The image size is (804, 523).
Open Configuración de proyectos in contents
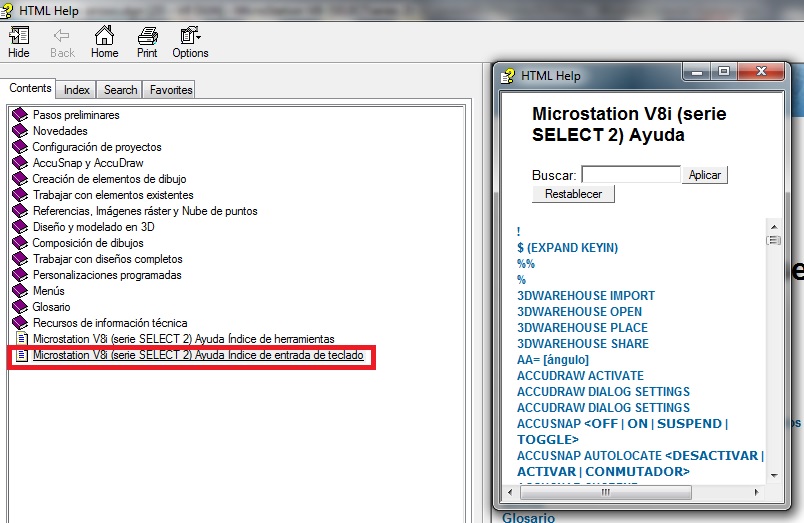(x=97, y=147)
